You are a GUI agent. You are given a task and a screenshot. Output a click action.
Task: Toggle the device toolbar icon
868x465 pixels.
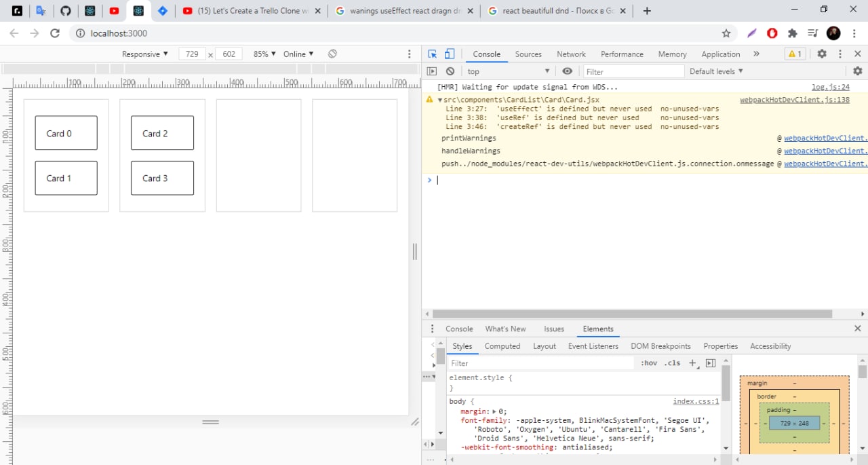point(449,54)
